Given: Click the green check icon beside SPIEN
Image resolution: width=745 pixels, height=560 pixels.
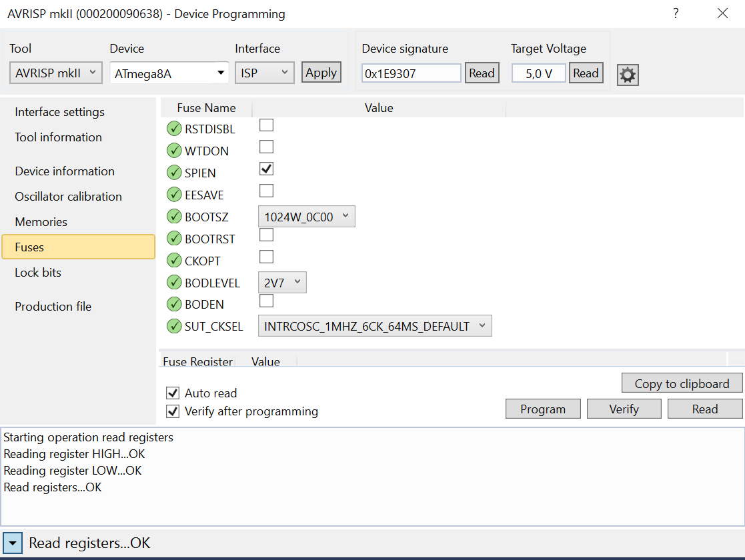Looking at the screenshot, I should [174, 173].
